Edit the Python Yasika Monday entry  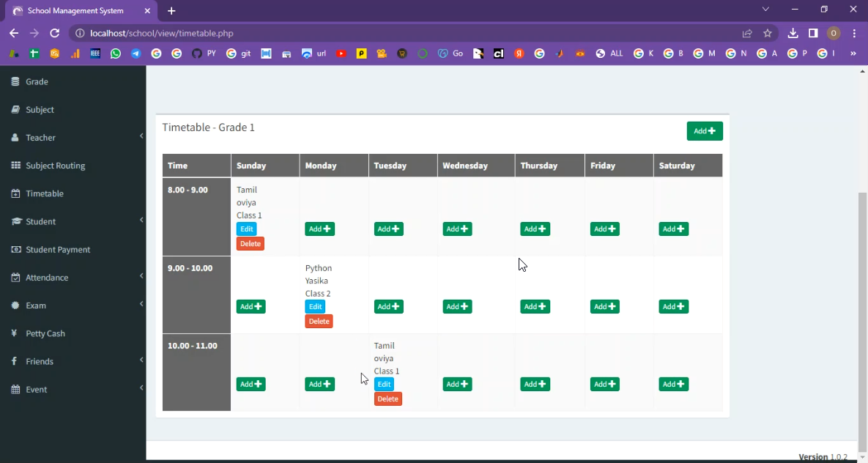pos(315,307)
